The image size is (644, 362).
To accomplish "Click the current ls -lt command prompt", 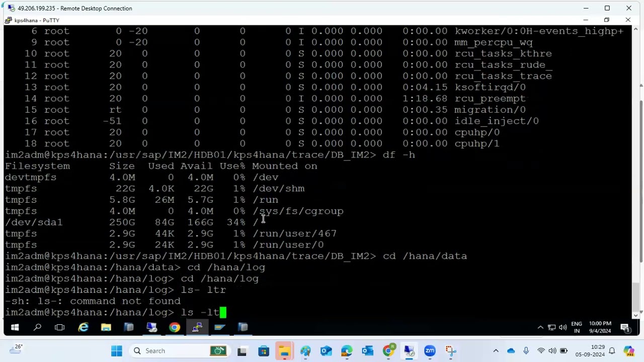I will click(x=116, y=312).
